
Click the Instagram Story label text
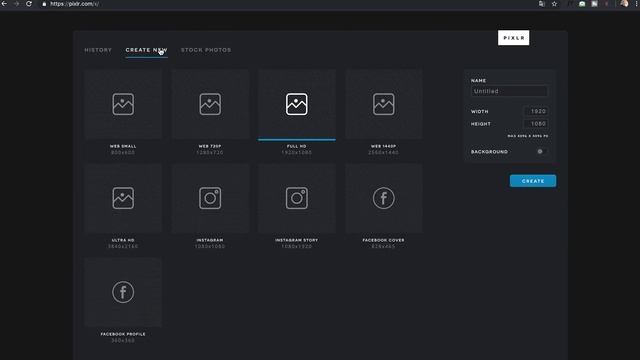click(297, 240)
